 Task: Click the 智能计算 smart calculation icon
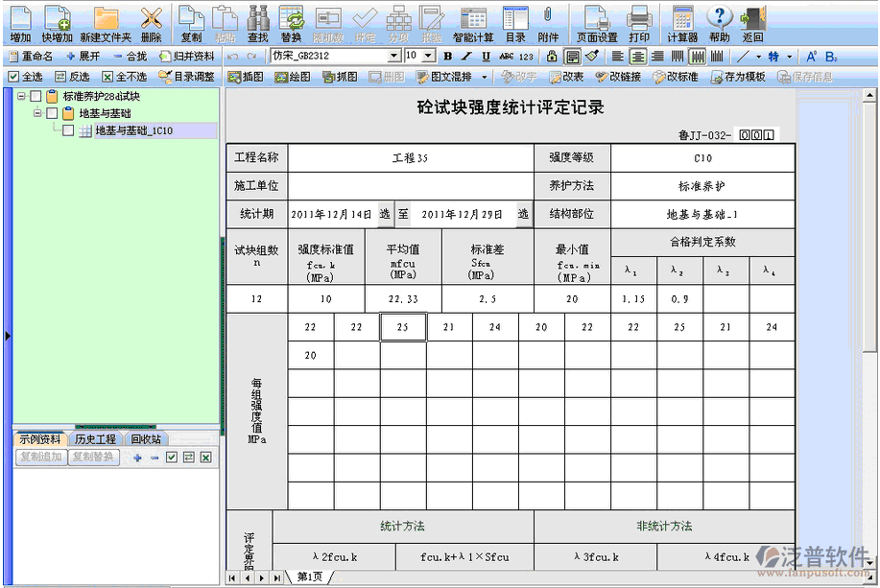coord(472,23)
